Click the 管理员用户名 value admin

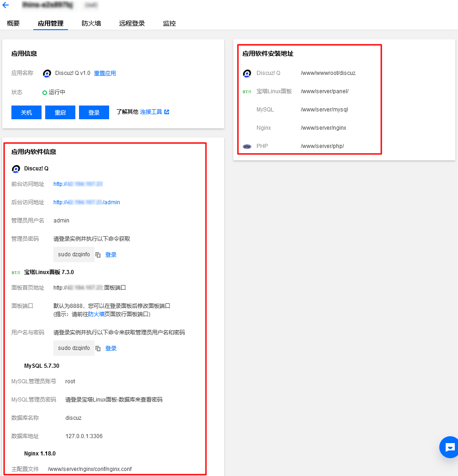pos(61,220)
